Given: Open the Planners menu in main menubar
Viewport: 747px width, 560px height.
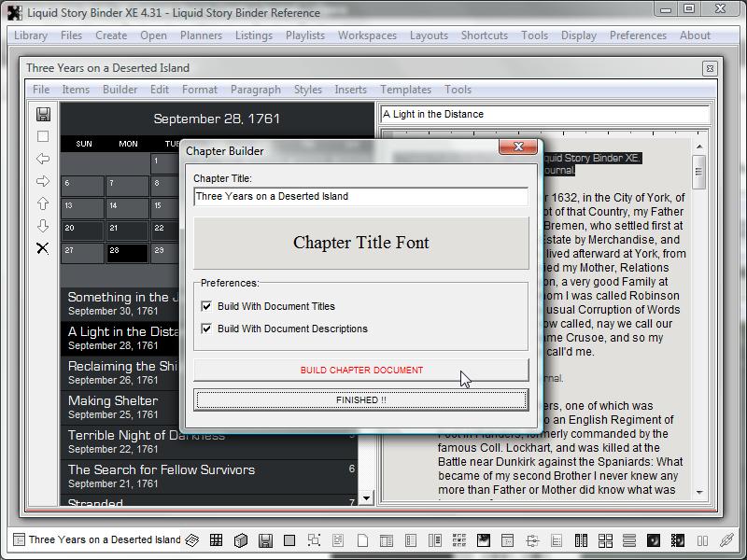Looking at the screenshot, I should click(x=201, y=35).
